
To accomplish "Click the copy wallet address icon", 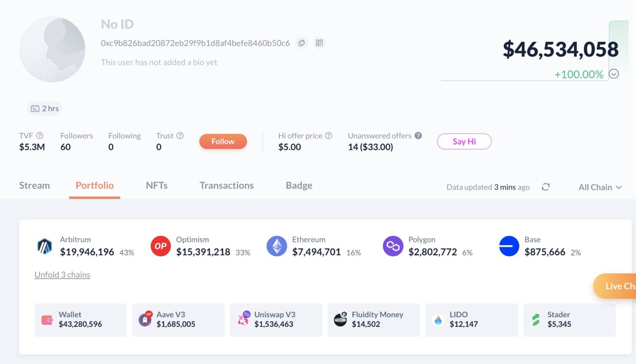I will 301,43.
